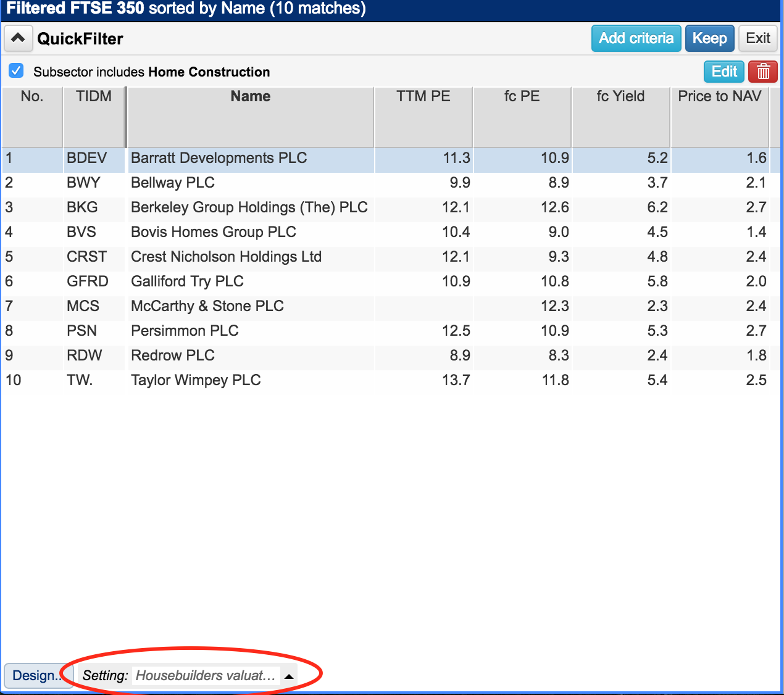The height and width of the screenshot is (695, 784).
Task: Select Taylor Wimpey PLC
Action: [x=196, y=380]
